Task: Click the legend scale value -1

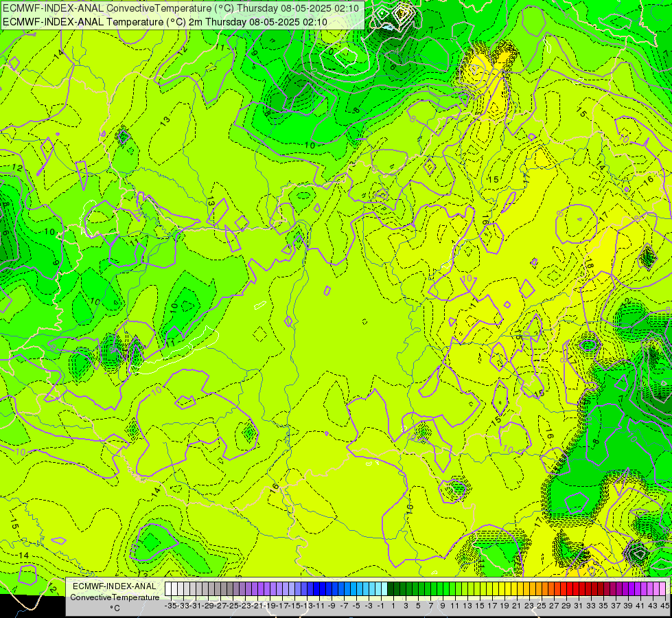Action: [x=381, y=606]
